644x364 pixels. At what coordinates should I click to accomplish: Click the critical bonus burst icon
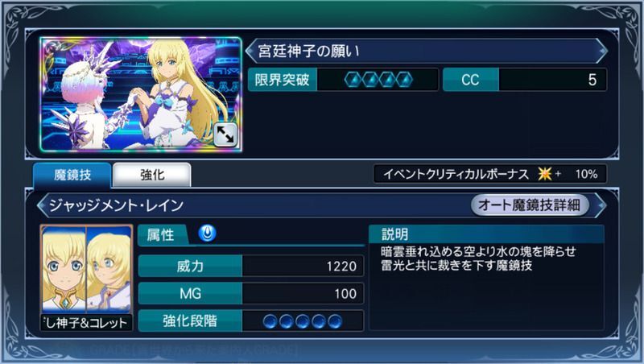(545, 174)
